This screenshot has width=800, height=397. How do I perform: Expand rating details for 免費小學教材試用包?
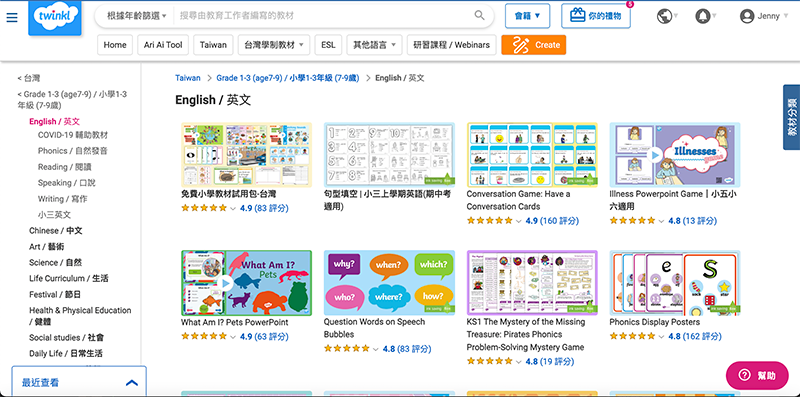pyautogui.click(x=233, y=208)
